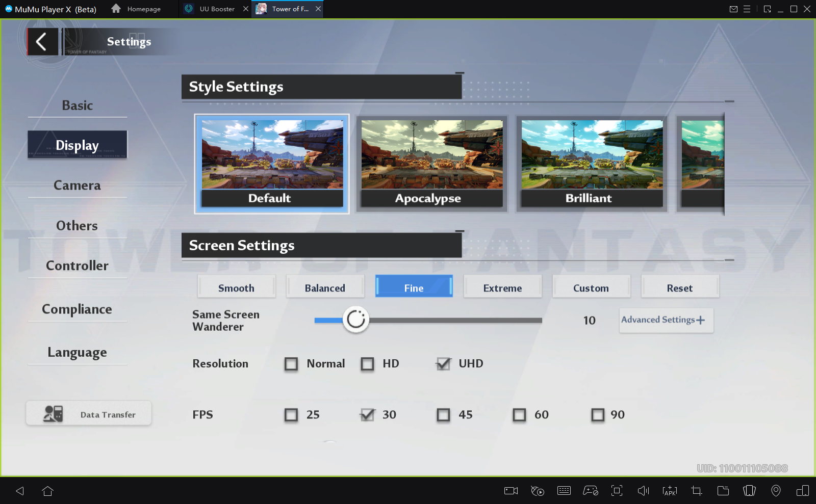This screenshot has width=816, height=504.
Task: Open the screen recording tool icon
Action: (511, 491)
